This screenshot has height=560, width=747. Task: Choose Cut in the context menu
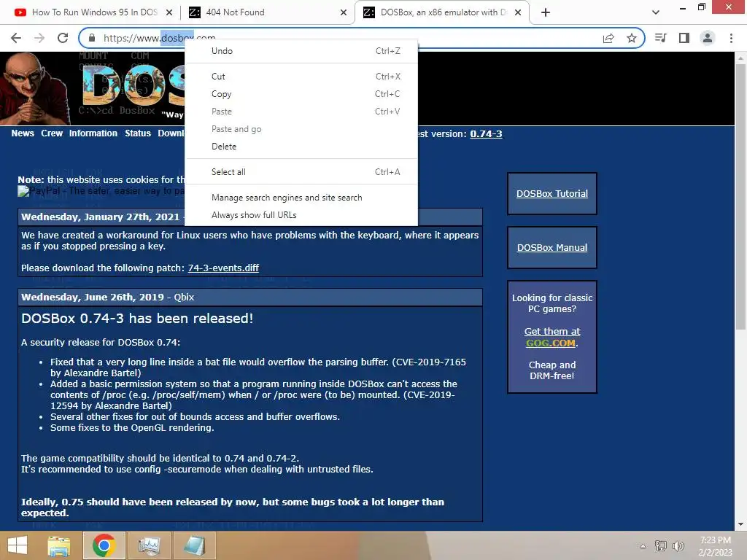click(301, 76)
